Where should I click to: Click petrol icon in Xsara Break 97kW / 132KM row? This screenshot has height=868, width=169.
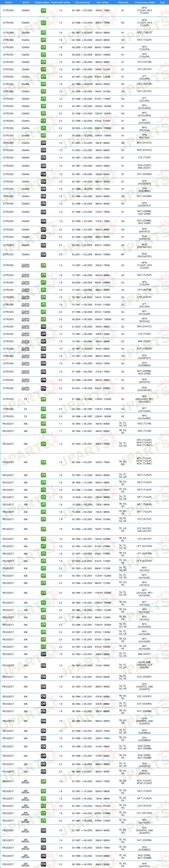pyautogui.click(x=43, y=312)
